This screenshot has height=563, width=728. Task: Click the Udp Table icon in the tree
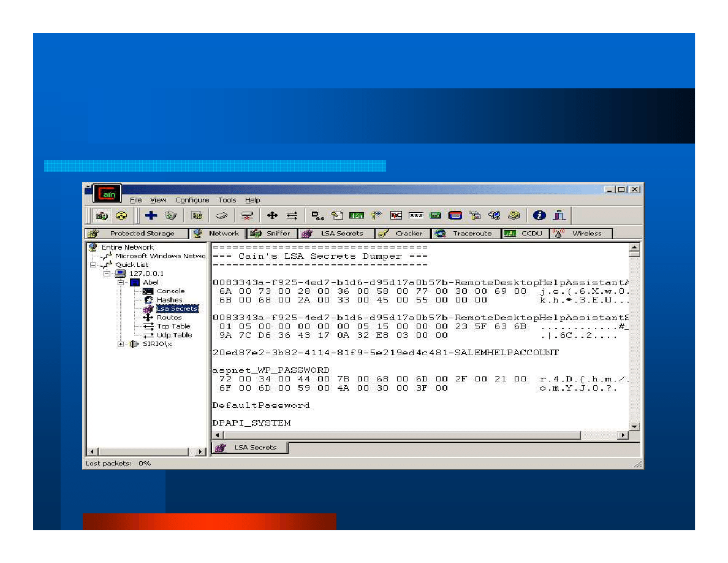click(149, 335)
